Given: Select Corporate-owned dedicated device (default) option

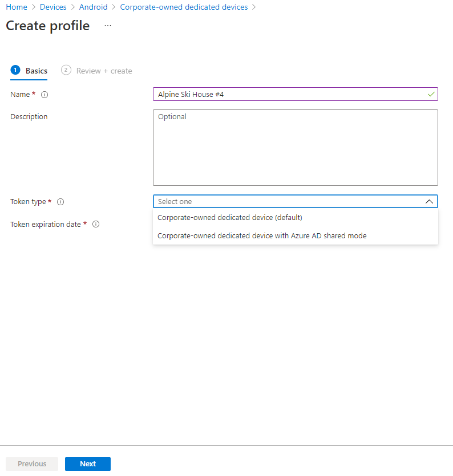Looking at the screenshot, I should [230, 217].
